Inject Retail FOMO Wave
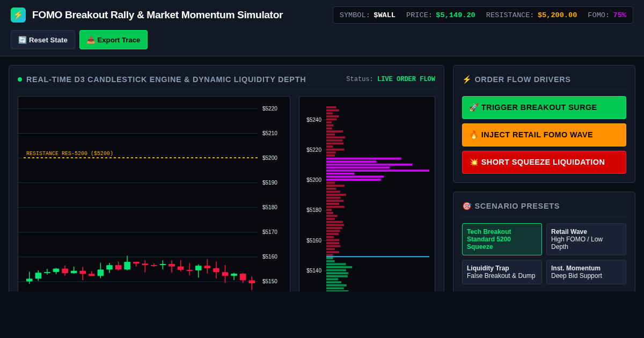This screenshot has height=338, width=644. point(544,135)
